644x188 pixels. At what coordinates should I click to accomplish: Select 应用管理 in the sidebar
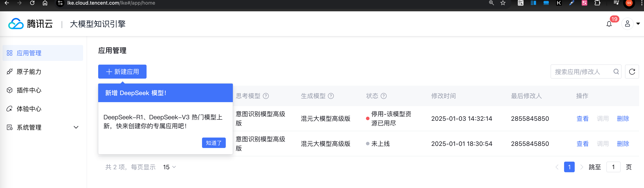point(43,53)
